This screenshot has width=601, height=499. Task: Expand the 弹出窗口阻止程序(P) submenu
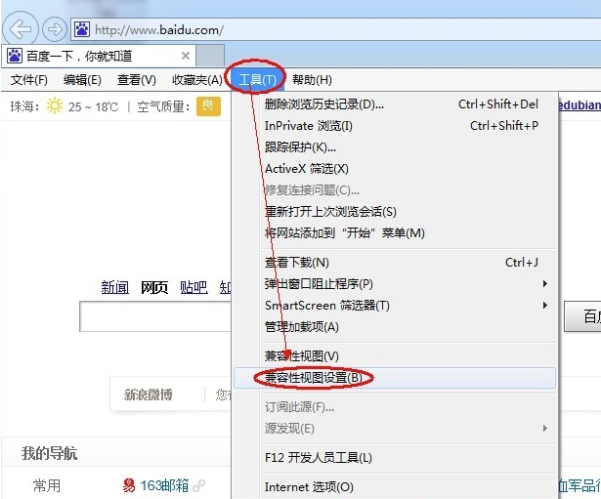click(x=395, y=284)
